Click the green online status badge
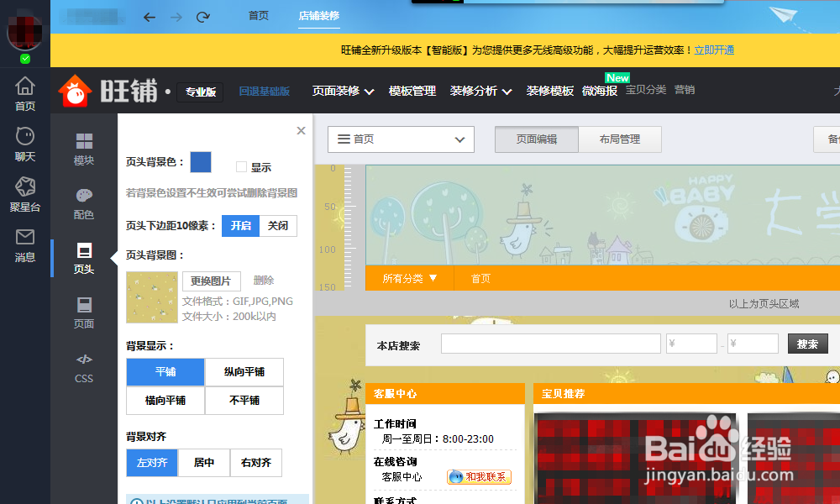This screenshot has height=504, width=840. (x=24, y=59)
